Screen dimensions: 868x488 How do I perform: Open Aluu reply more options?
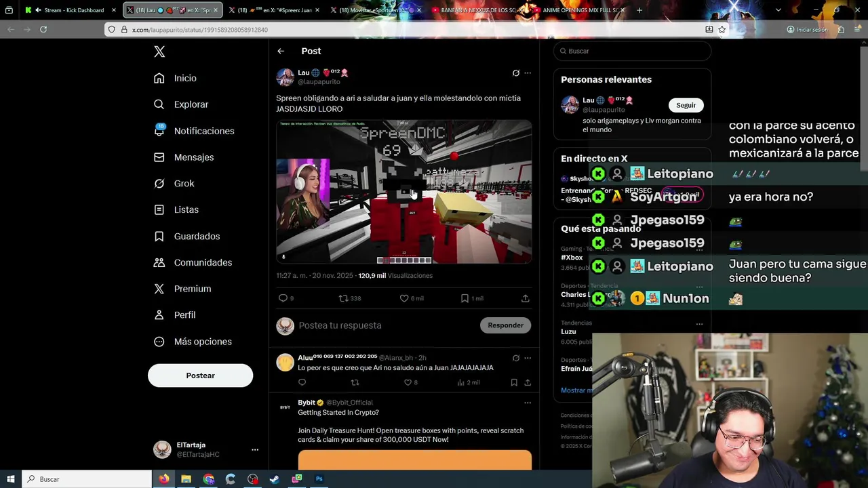point(528,358)
